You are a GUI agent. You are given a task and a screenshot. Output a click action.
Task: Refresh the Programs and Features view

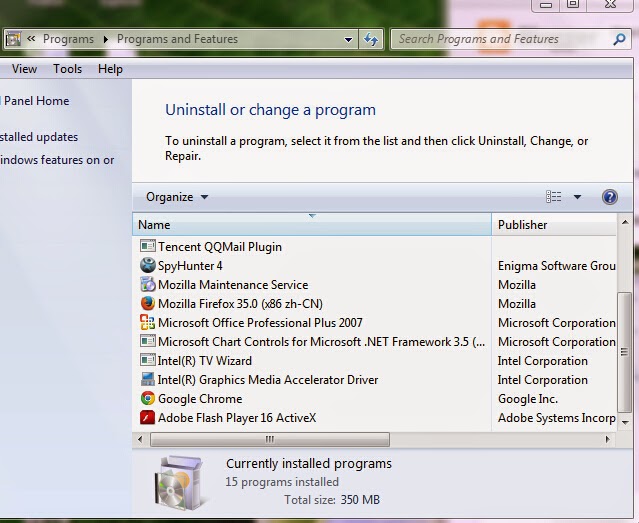pos(371,40)
